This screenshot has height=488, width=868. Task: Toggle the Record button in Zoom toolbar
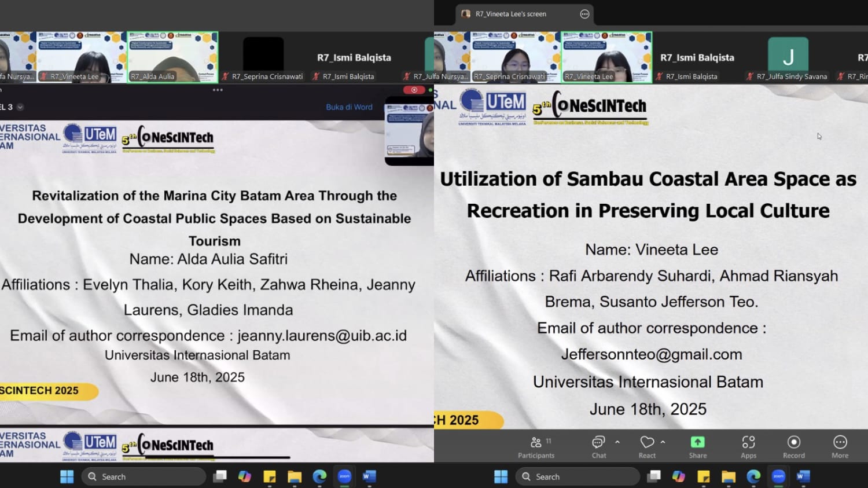793,447
